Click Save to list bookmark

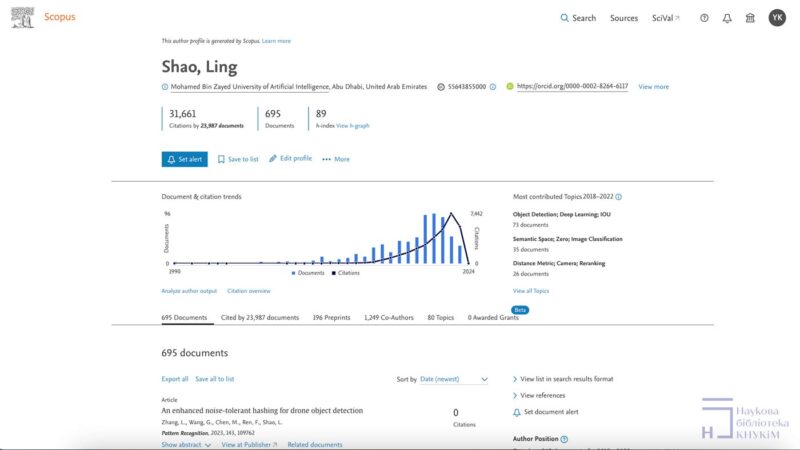pos(238,159)
